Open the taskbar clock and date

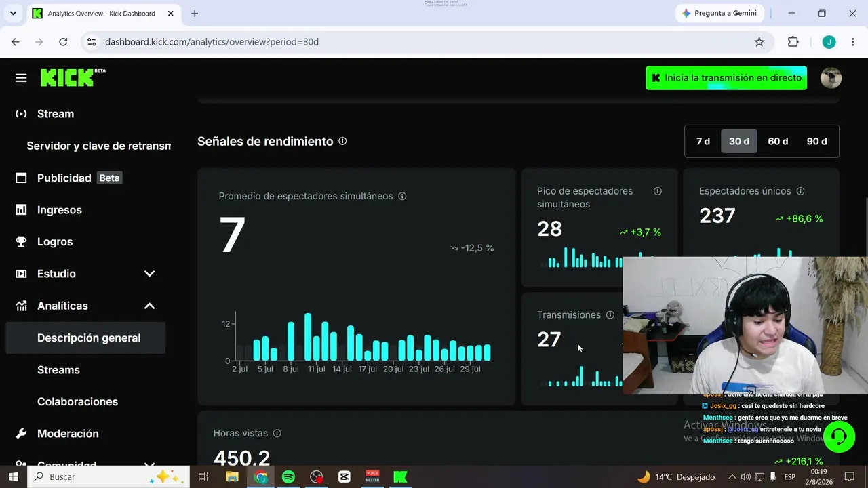click(819, 477)
